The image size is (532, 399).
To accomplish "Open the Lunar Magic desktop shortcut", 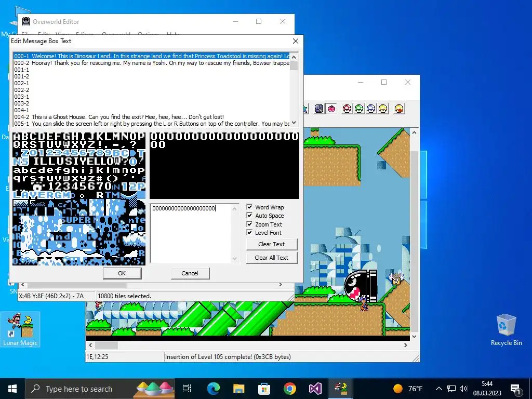I will coord(20,329).
